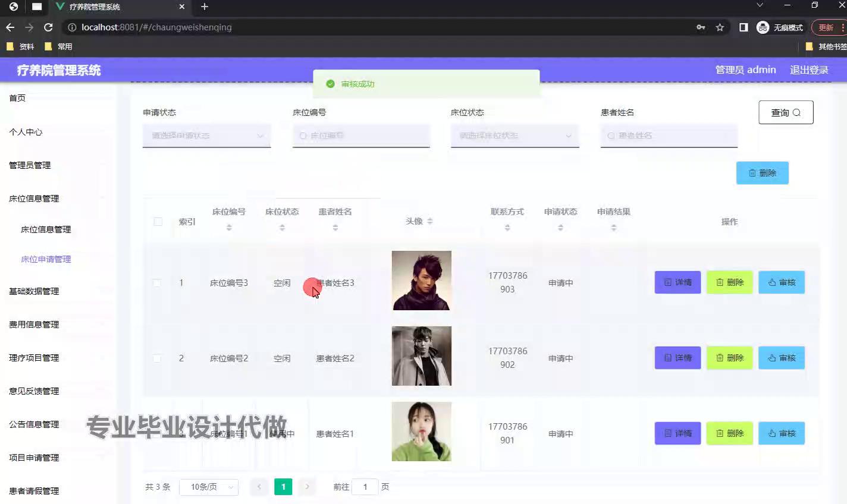Tick the checkbox for row 1

157,283
